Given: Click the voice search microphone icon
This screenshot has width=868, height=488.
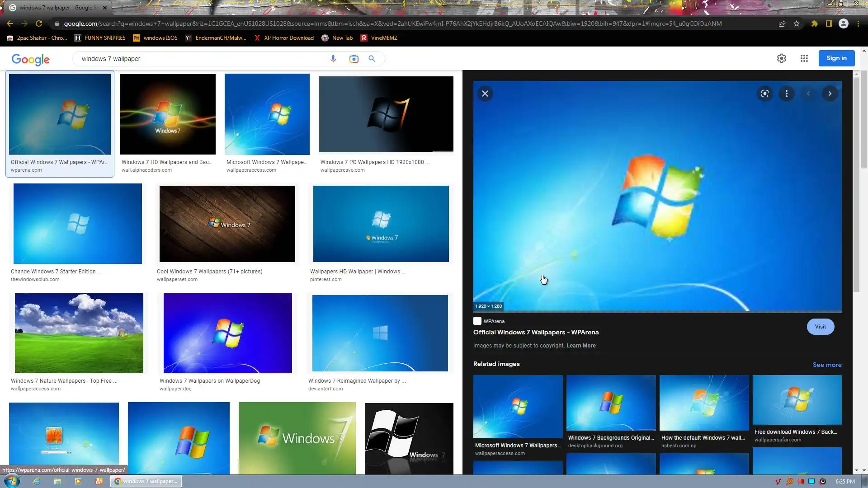Looking at the screenshot, I should [333, 59].
